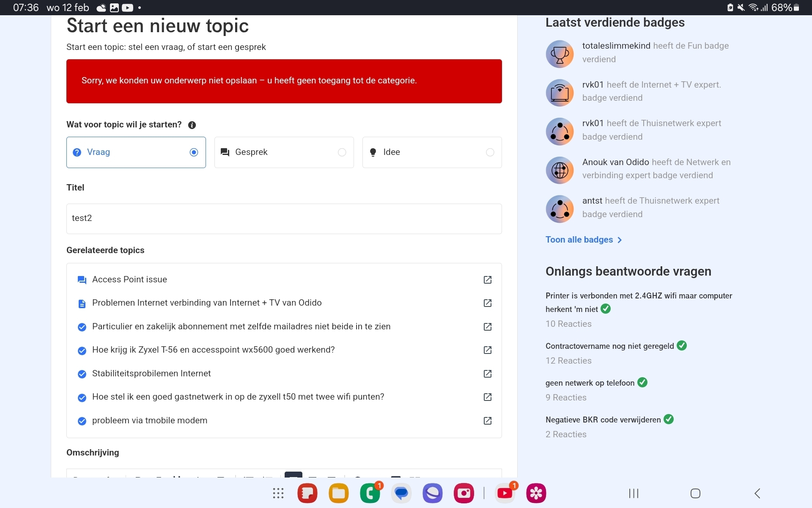Click the 12 Reacties count text
812x508 pixels.
click(x=568, y=361)
